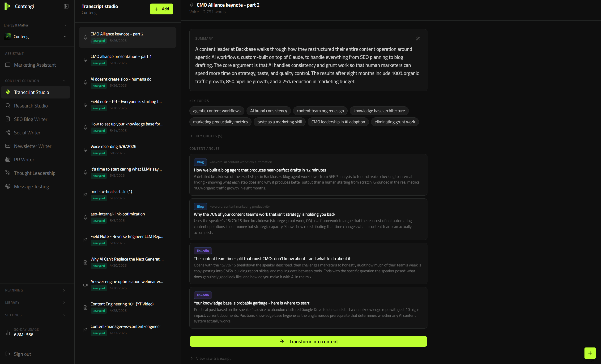Click document icon beside Content Engineering 101

[85, 307]
